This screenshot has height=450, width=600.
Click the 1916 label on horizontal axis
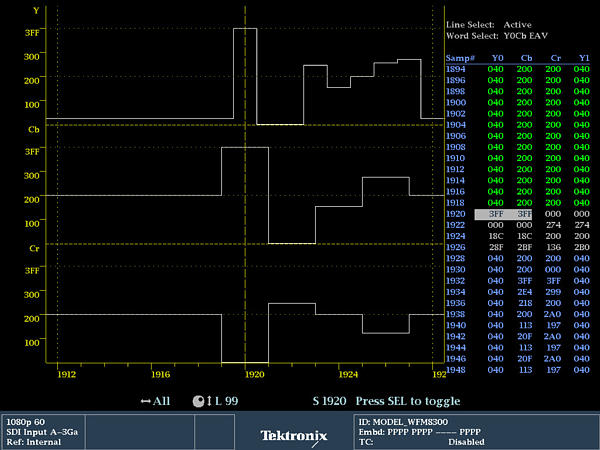[160, 373]
